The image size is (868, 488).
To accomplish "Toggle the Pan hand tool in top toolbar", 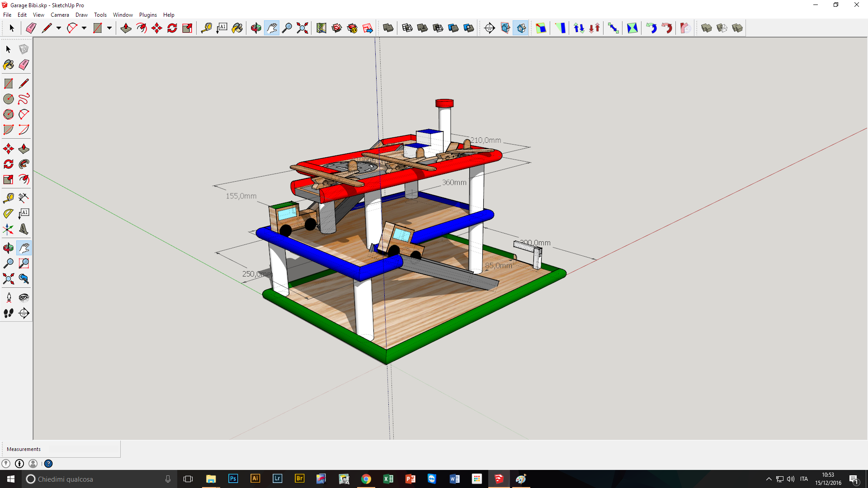I will pyautogui.click(x=272, y=28).
